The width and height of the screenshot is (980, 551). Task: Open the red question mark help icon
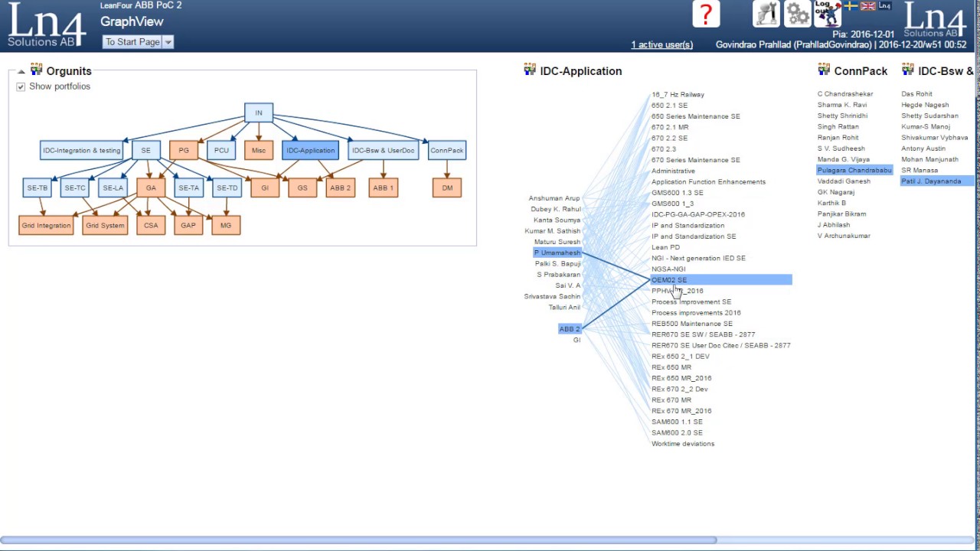point(706,14)
